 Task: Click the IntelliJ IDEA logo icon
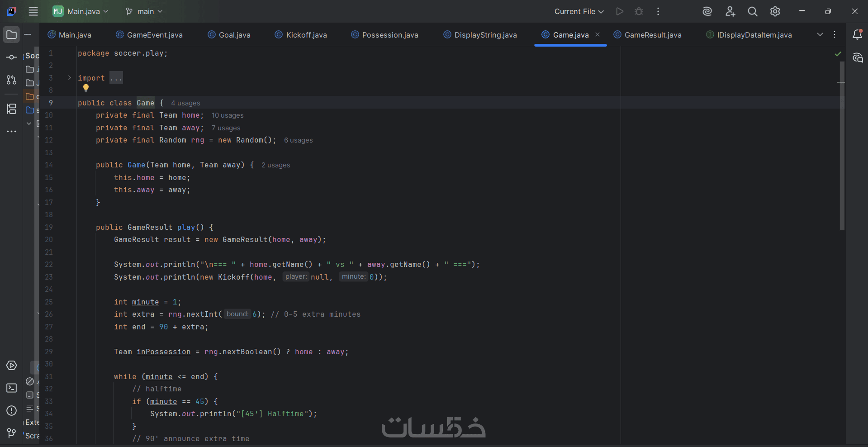click(12, 11)
